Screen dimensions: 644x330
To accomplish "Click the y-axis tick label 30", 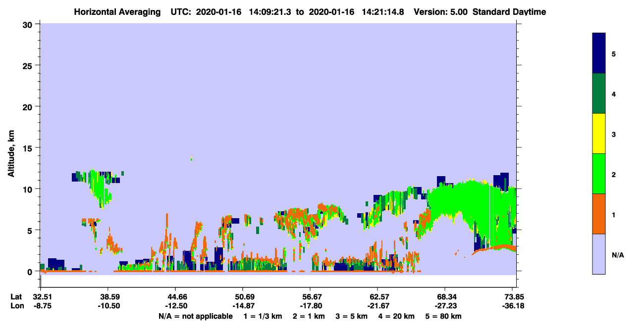I will [x=29, y=24].
